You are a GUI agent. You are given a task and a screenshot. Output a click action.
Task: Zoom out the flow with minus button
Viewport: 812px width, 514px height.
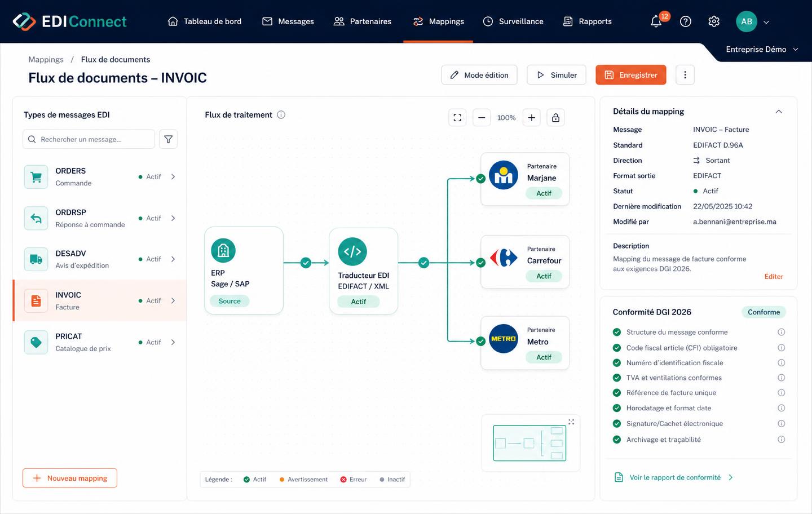[482, 118]
